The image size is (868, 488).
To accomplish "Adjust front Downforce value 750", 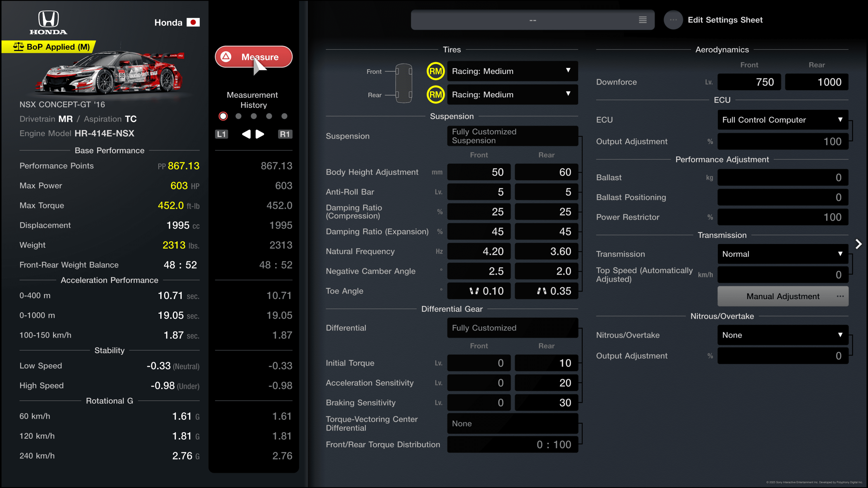I will pyautogui.click(x=749, y=82).
